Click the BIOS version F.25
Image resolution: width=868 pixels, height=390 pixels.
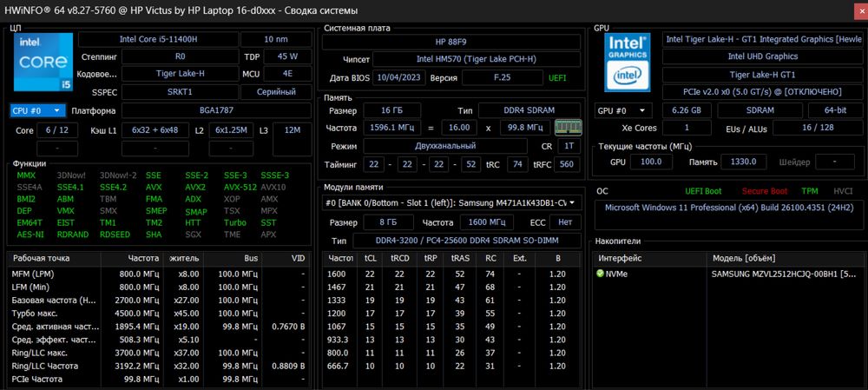502,77
